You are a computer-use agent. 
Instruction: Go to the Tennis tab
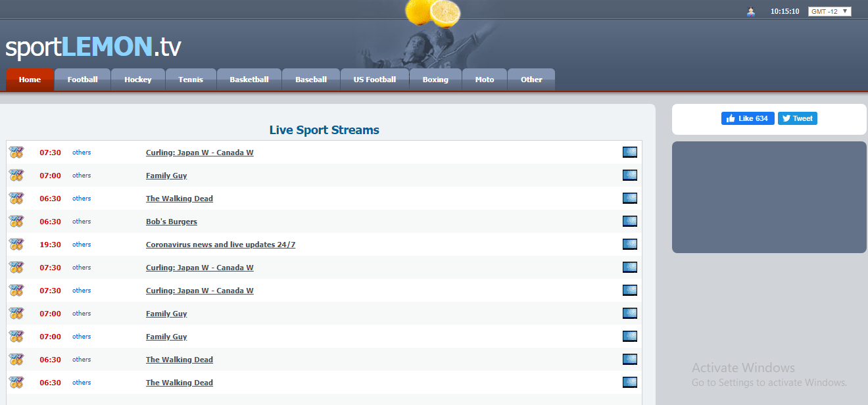[x=191, y=80]
